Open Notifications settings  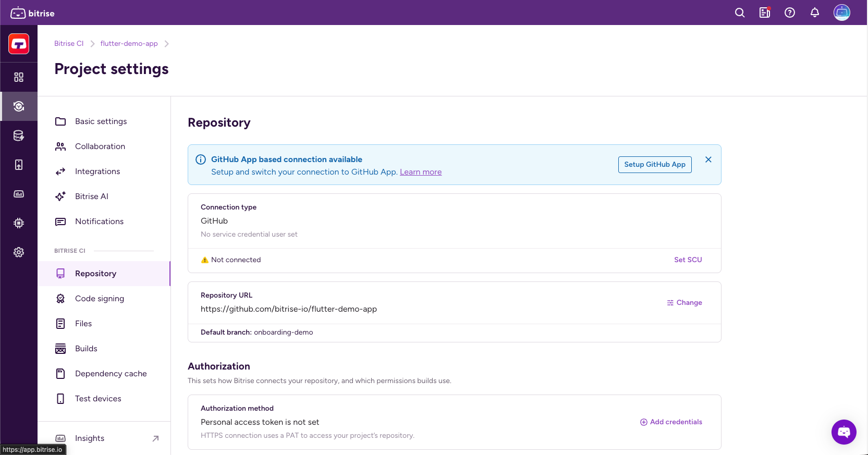click(x=104, y=222)
